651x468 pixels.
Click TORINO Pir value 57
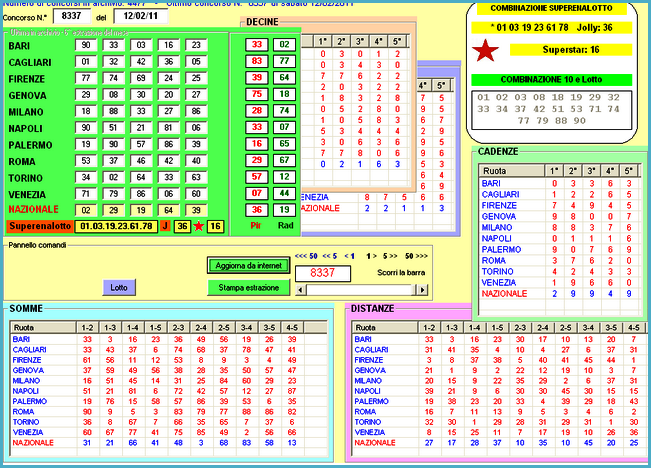pyautogui.click(x=257, y=177)
